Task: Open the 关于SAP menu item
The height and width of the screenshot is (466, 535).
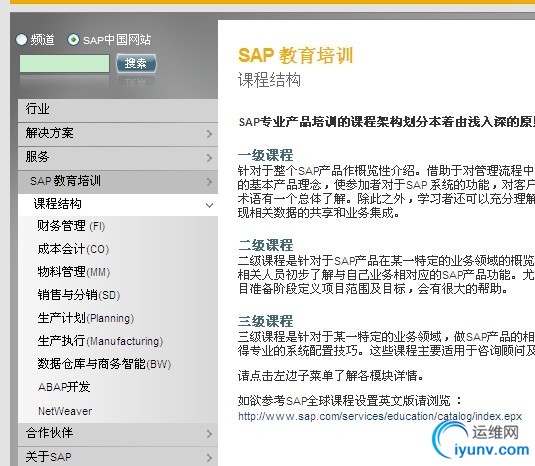Action: pos(118,456)
